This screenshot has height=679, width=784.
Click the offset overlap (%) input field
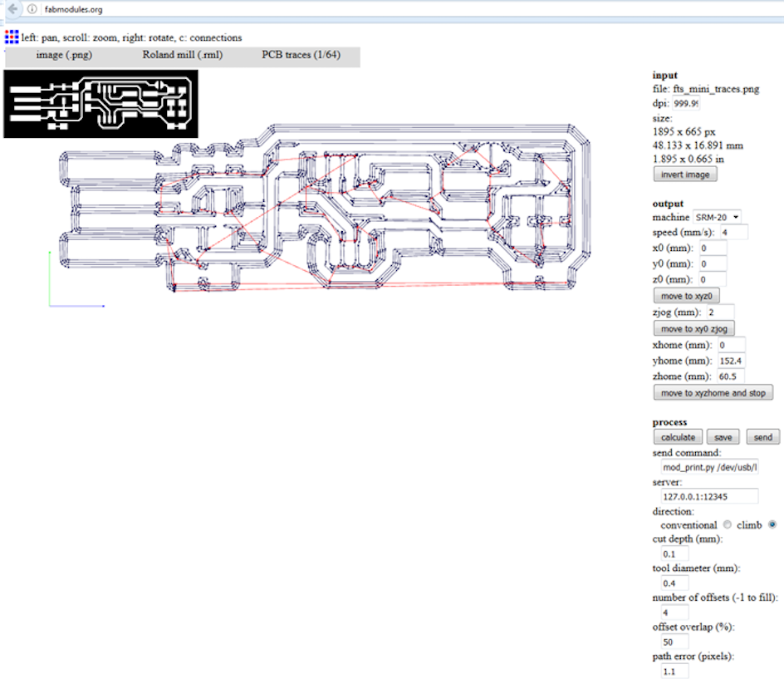pyautogui.click(x=674, y=642)
